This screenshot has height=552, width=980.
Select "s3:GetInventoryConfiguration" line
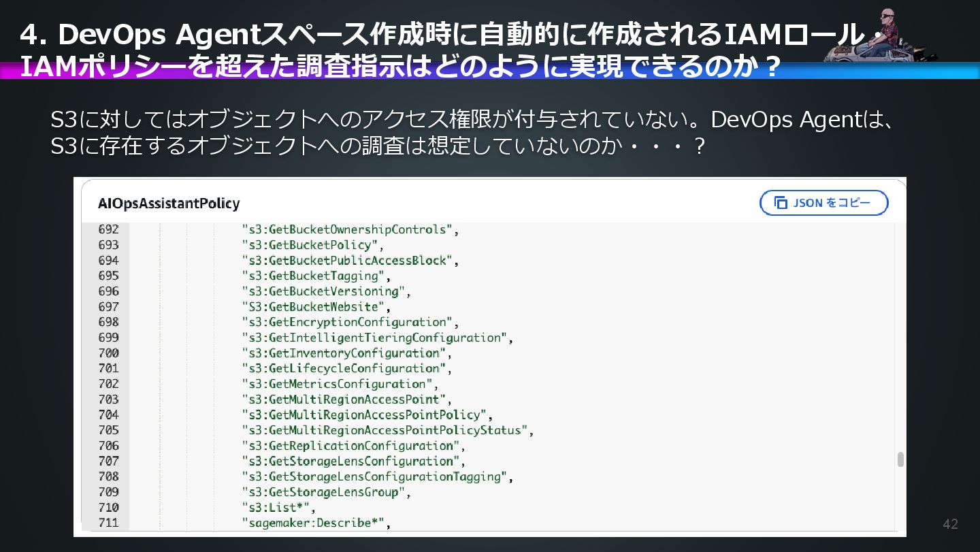click(x=347, y=353)
